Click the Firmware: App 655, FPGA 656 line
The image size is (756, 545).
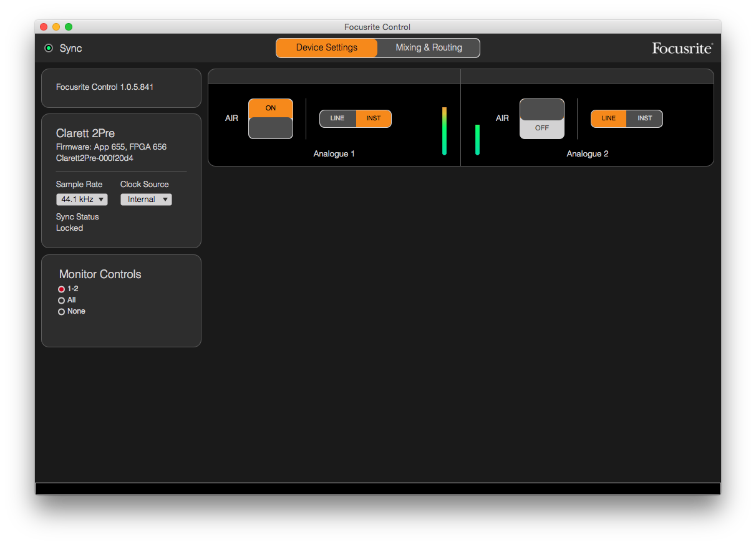111,147
